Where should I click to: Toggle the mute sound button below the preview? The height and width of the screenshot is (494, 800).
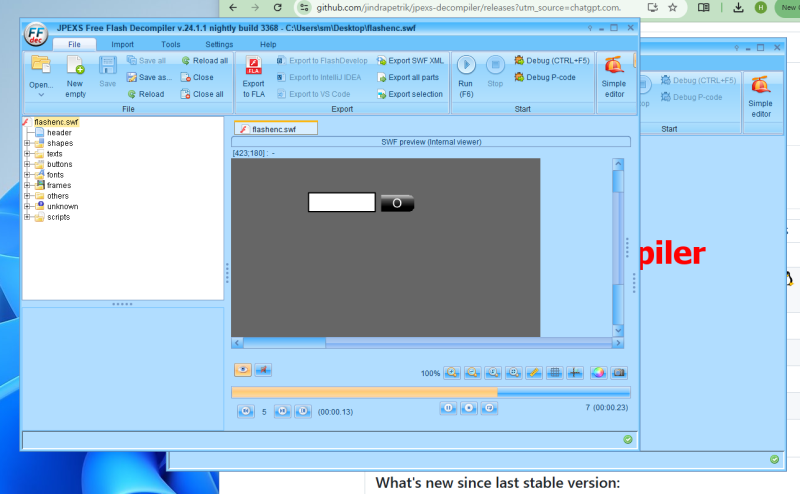(263, 370)
